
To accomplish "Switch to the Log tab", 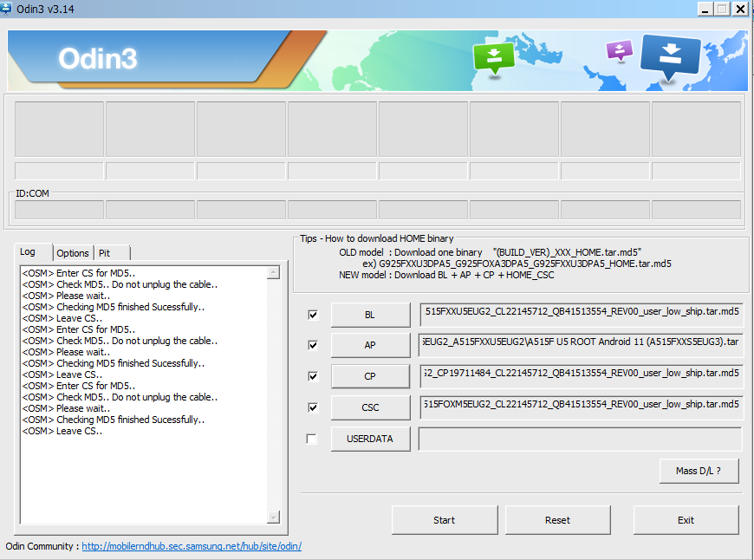I will tap(33, 251).
